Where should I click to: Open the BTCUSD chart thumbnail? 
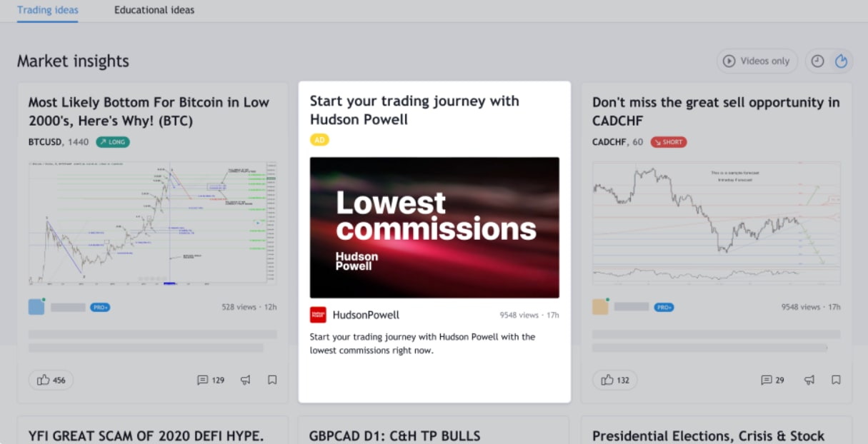tap(153, 223)
